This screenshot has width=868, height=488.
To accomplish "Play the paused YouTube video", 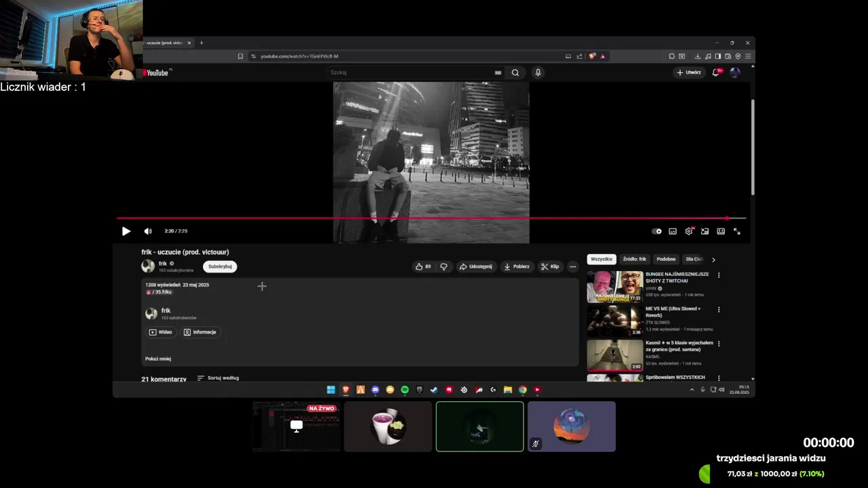I will click(x=126, y=231).
